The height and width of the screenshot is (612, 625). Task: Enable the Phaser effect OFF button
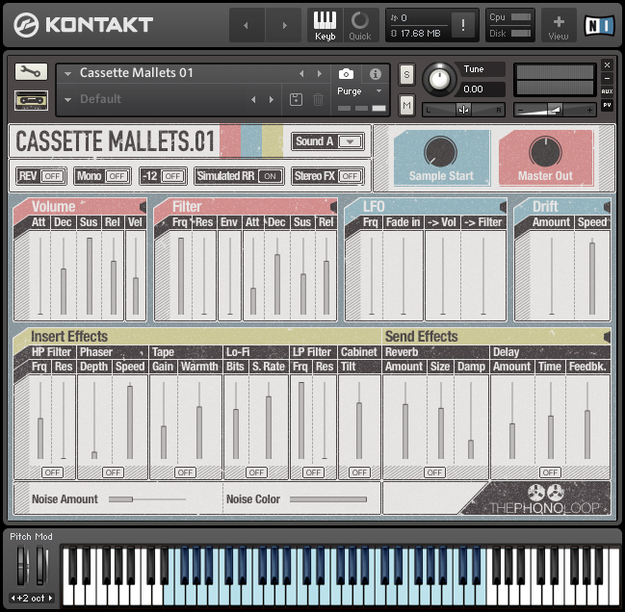(113, 472)
